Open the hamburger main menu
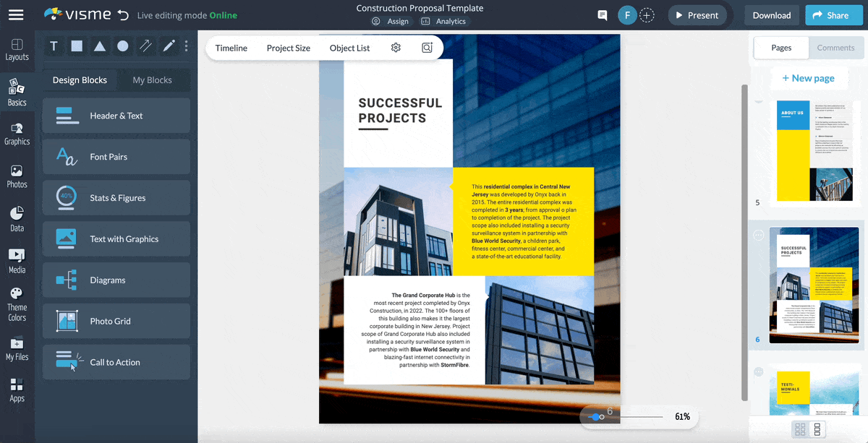Viewport: 868px width, 443px height. coord(16,14)
